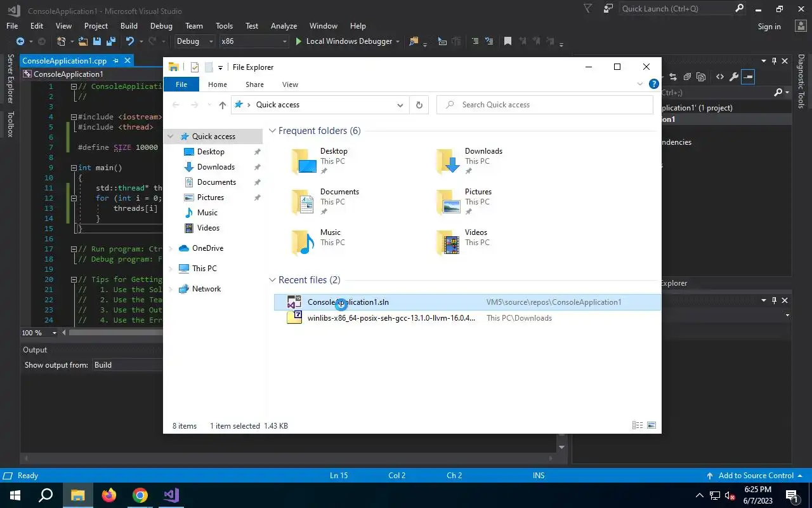Click the uncomment lines toolbar icon
Image resolution: width=812 pixels, height=508 pixels.
[x=489, y=41]
